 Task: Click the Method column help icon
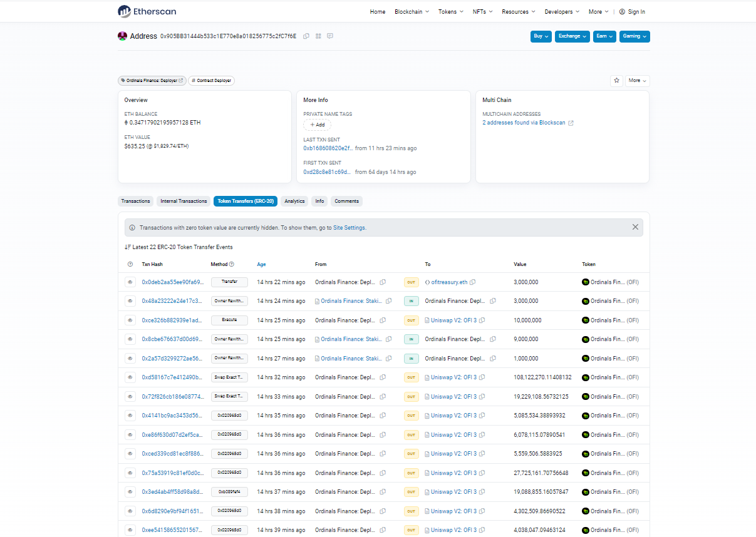pyautogui.click(x=232, y=265)
